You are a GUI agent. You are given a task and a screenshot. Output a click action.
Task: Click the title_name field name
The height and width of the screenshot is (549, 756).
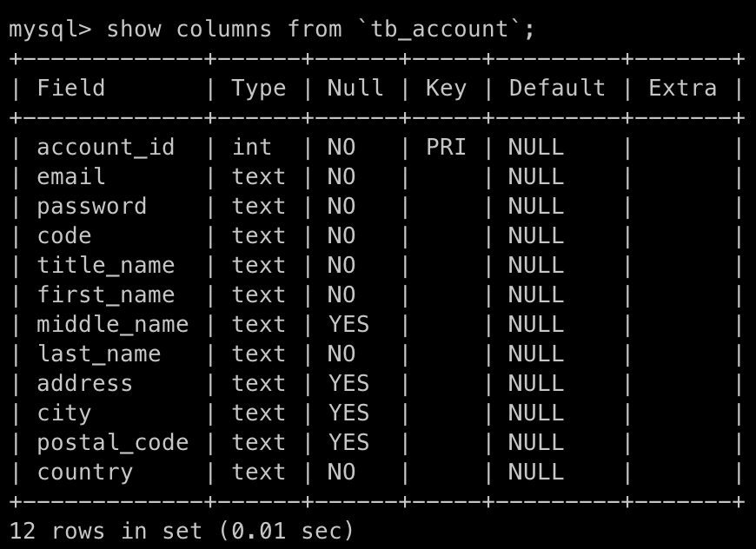point(105,265)
